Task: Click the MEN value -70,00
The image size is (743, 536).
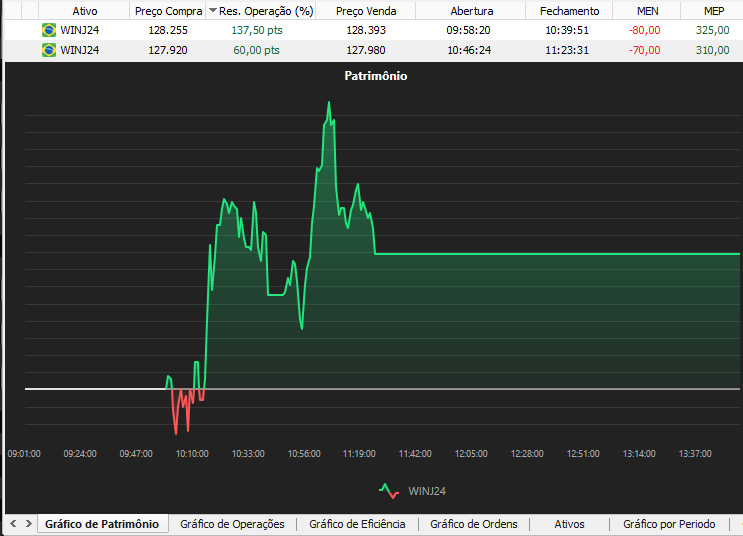Action: point(644,50)
